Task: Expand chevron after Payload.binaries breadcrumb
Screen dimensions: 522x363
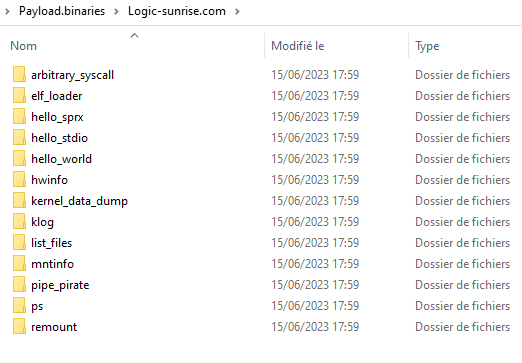Action: [x=116, y=11]
